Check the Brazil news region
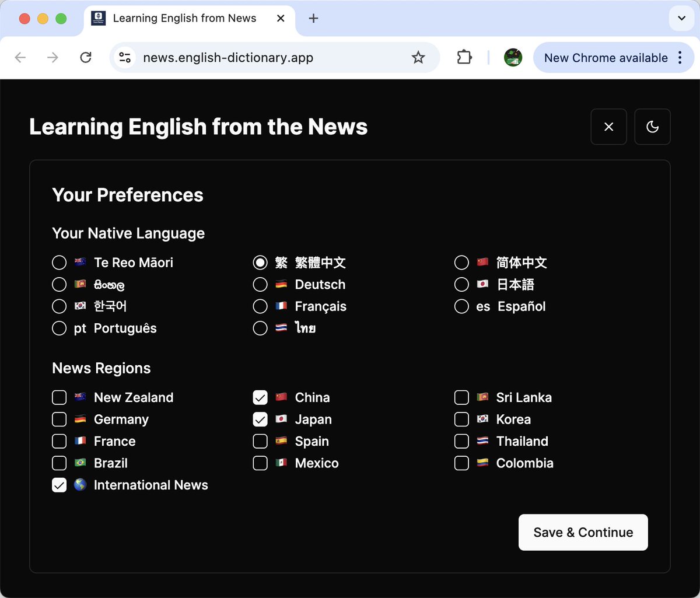 coord(59,463)
